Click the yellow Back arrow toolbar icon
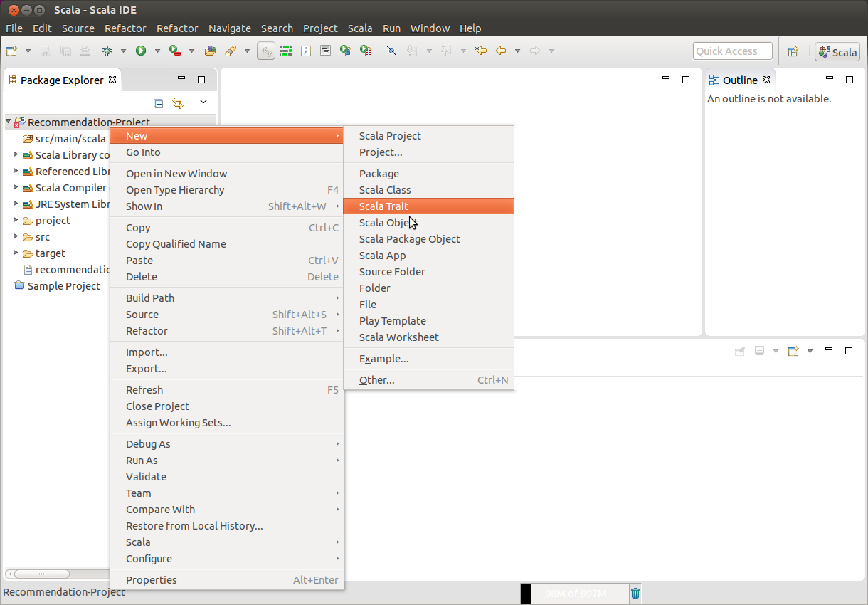The height and width of the screenshot is (605, 868). 501,51
